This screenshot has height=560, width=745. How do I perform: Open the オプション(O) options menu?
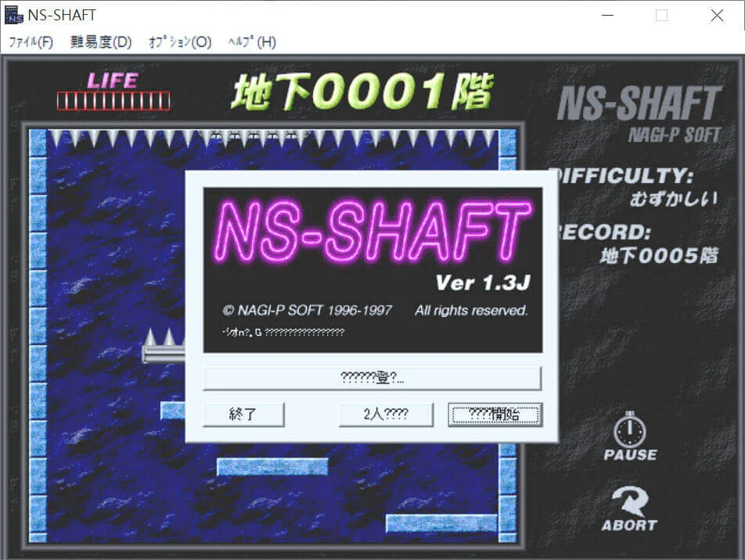[180, 42]
